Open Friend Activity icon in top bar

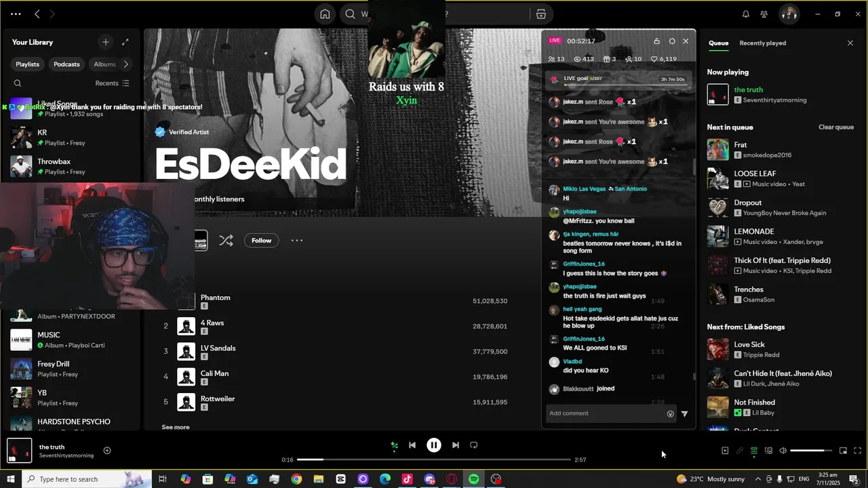(764, 14)
